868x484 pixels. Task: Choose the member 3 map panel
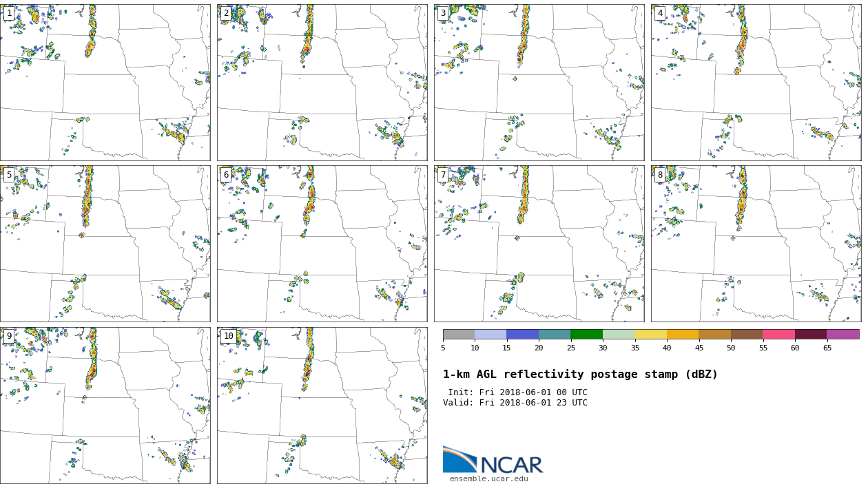point(539,83)
